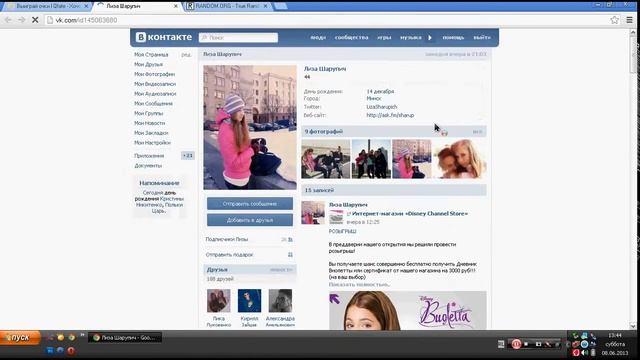Click the Отправить подарок link
Screen dimensions: 640x360
(x=229, y=255)
